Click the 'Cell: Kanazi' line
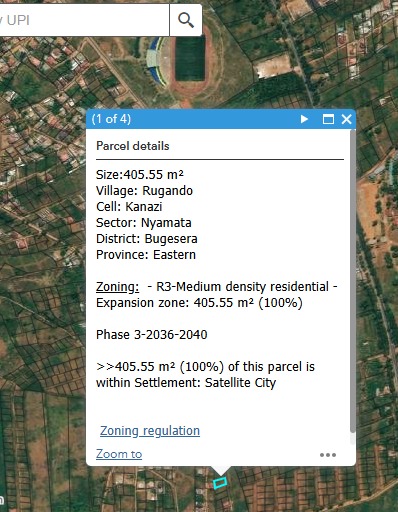Viewport: 398px width, 512px height. tap(129, 207)
